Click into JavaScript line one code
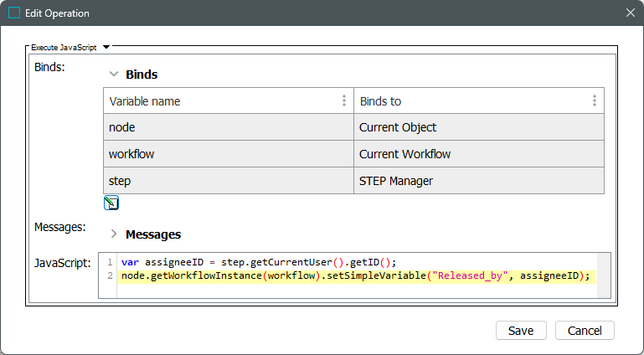This screenshot has height=355, width=644. (x=260, y=262)
